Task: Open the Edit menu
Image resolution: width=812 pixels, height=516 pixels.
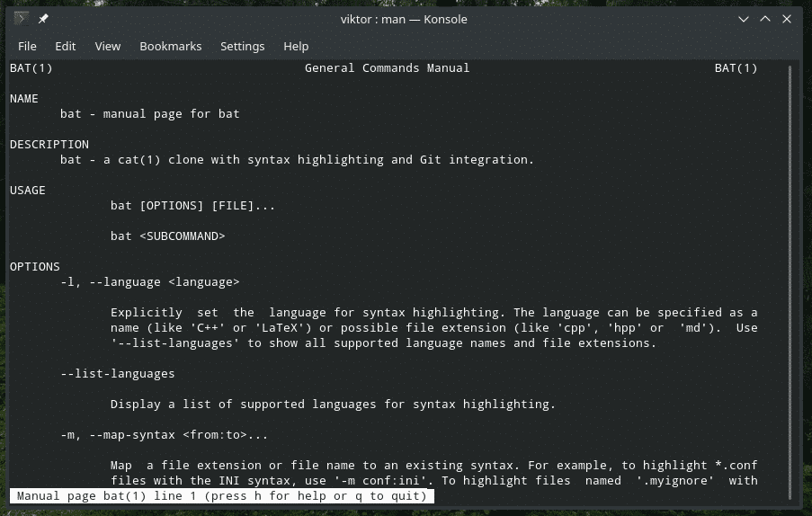Action: [66, 46]
